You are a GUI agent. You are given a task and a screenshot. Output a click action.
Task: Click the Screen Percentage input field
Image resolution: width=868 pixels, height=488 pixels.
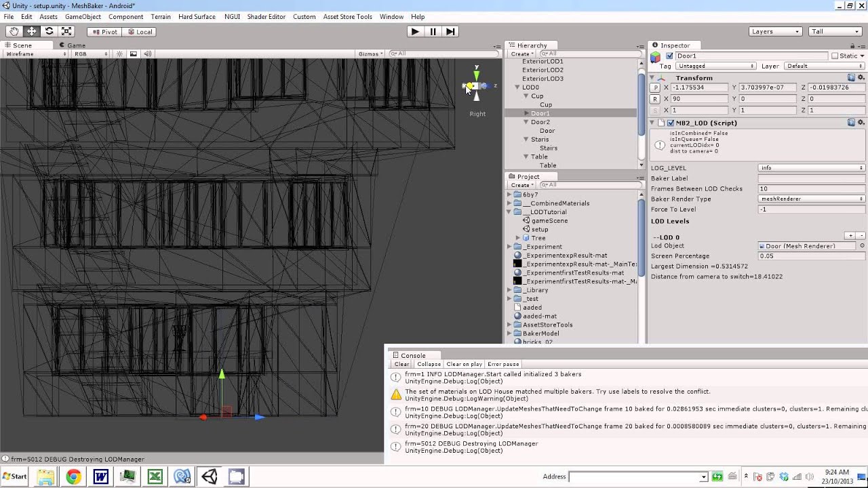[811, 256]
